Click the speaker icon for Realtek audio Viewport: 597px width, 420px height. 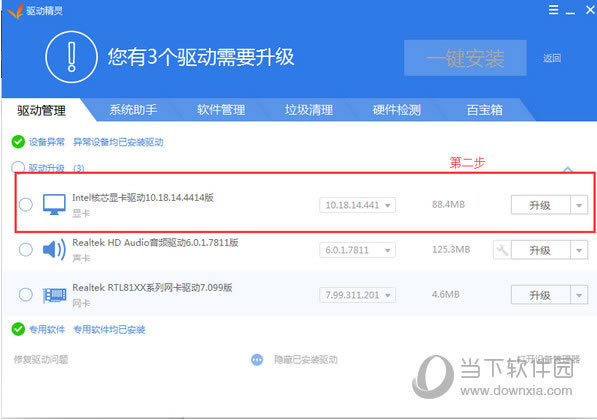coord(54,250)
